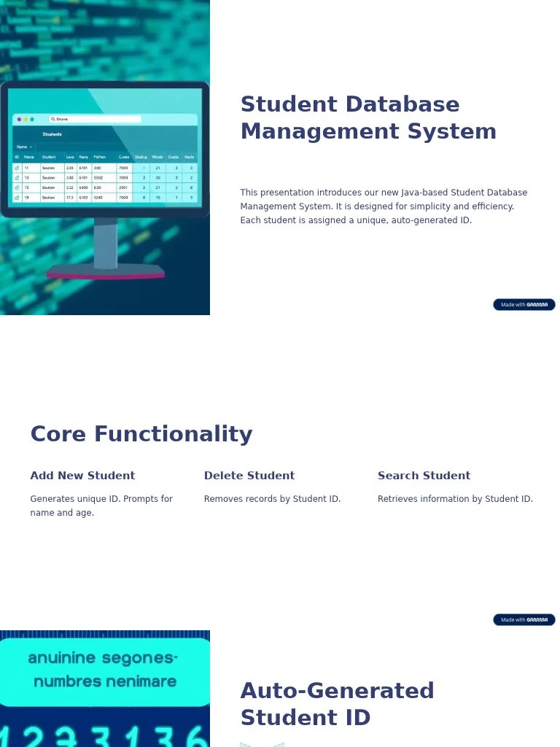This screenshot has height=747, width=560.
Task: Click the numbers illustration on the third slide
Action: 105,689
